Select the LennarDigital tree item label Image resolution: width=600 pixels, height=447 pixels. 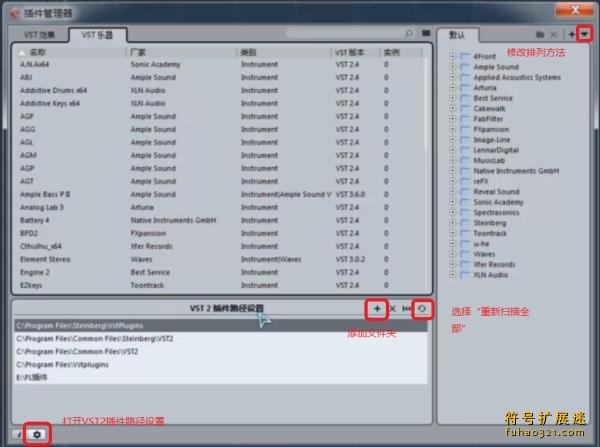pyautogui.click(x=496, y=150)
